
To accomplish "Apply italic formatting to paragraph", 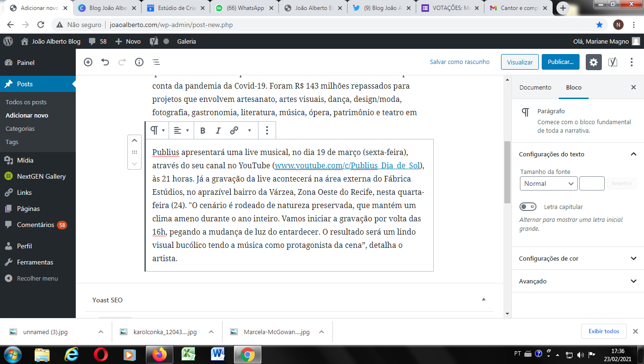I will [218, 130].
